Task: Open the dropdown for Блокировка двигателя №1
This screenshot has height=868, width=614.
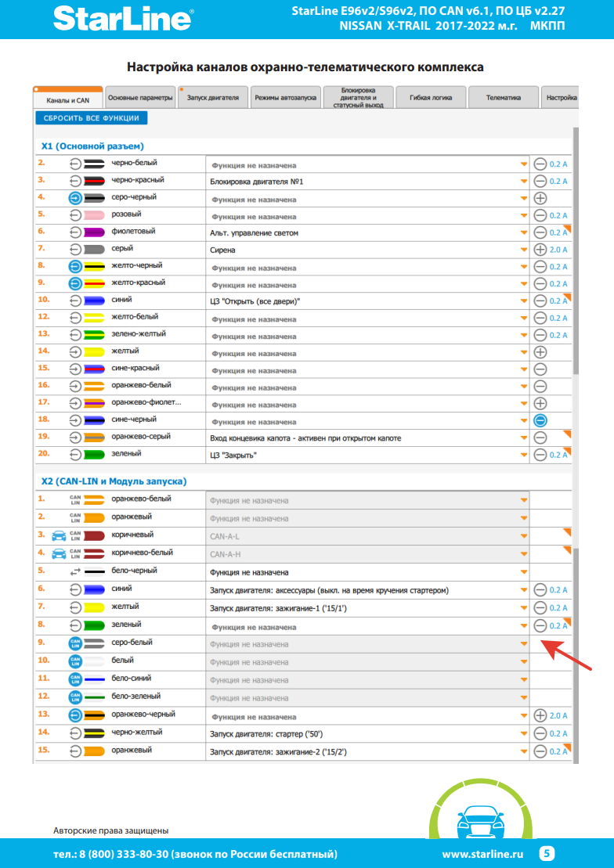Action: click(523, 182)
